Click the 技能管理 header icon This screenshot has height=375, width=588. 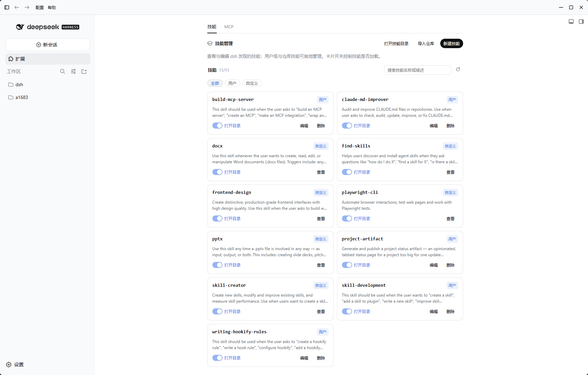pyautogui.click(x=210, y=43)
